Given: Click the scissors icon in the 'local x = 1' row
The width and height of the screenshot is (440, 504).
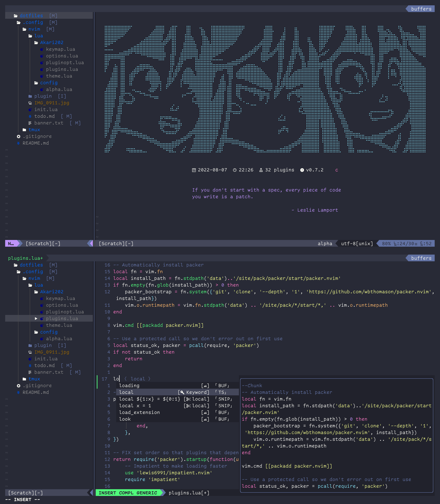Looking at the screenshot, I should click(188, 406).
